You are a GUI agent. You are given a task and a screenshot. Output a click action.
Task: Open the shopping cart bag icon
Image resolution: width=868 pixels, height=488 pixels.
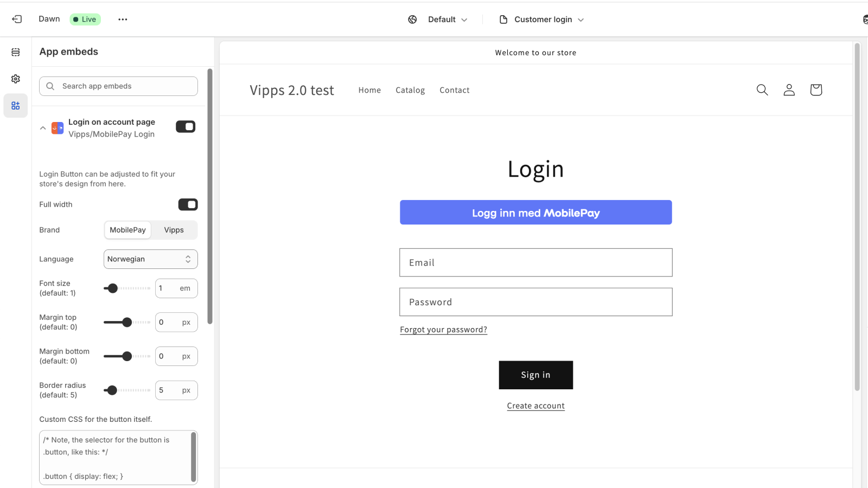click(x=816, y=90)
